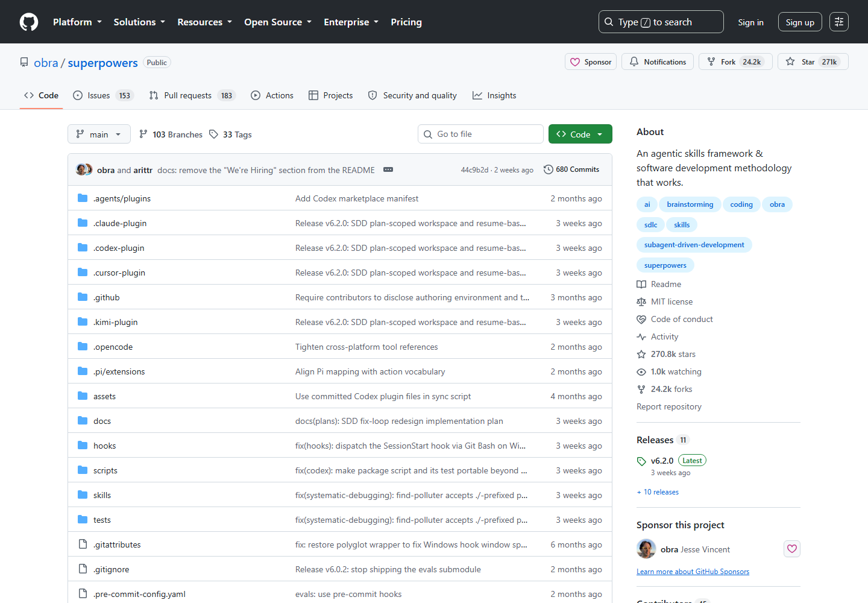
Task: Open the .pre-commit-config.yaml file
Action: (x=139, y=594)
